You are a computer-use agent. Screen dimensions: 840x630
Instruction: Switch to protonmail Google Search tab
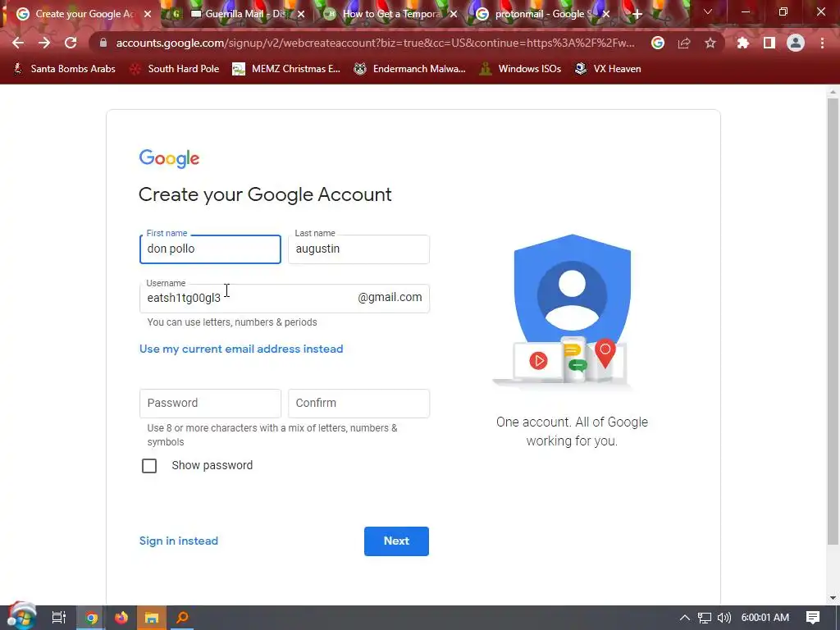click(x=542, y=14)
